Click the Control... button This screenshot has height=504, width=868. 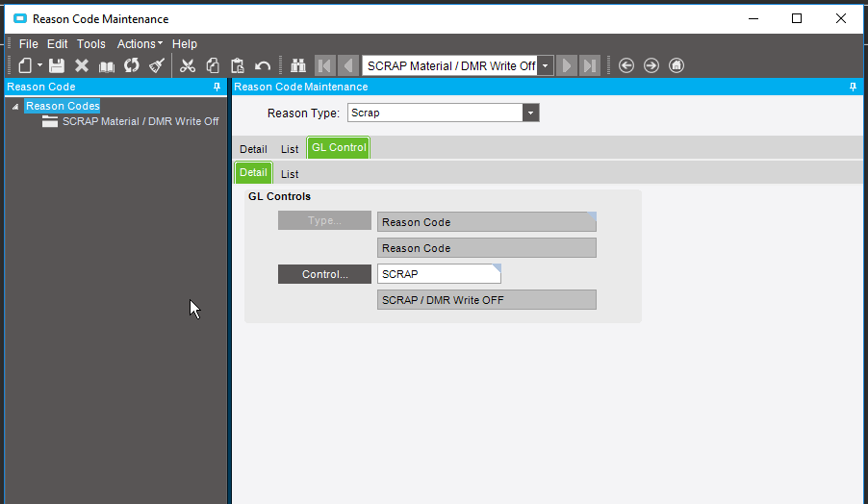(x=324, y=274)
